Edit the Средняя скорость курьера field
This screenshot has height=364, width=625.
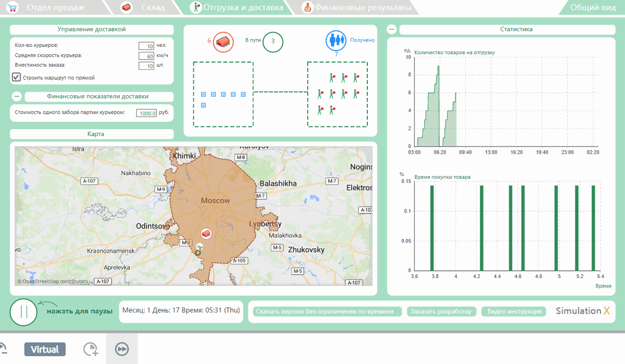146,56
